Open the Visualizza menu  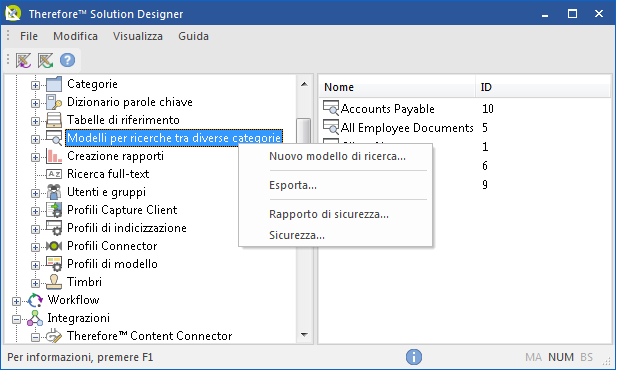(x=138, y=36)
